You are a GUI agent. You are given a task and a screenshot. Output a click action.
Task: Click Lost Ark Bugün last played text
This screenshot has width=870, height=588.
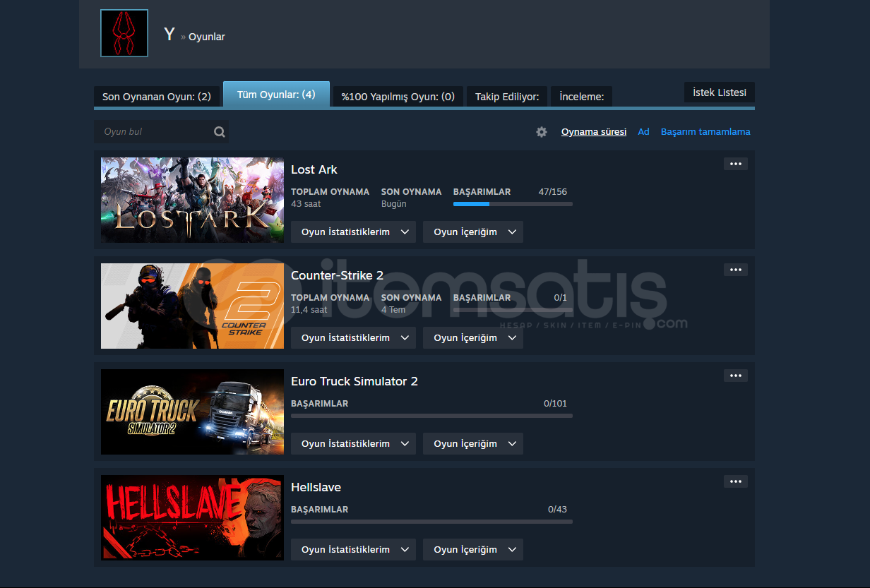[394, 204]
